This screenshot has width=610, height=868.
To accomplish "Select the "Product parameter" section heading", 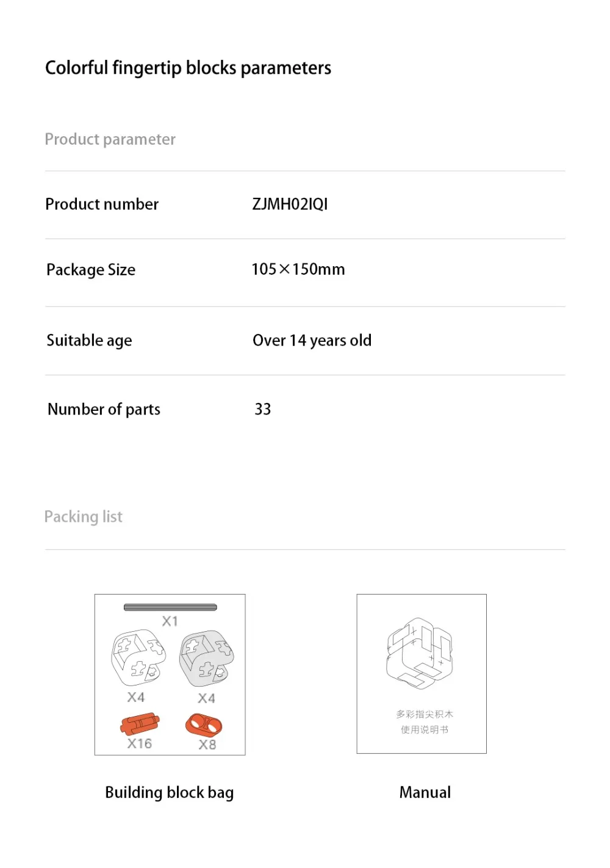I will (x=110, y=139).
